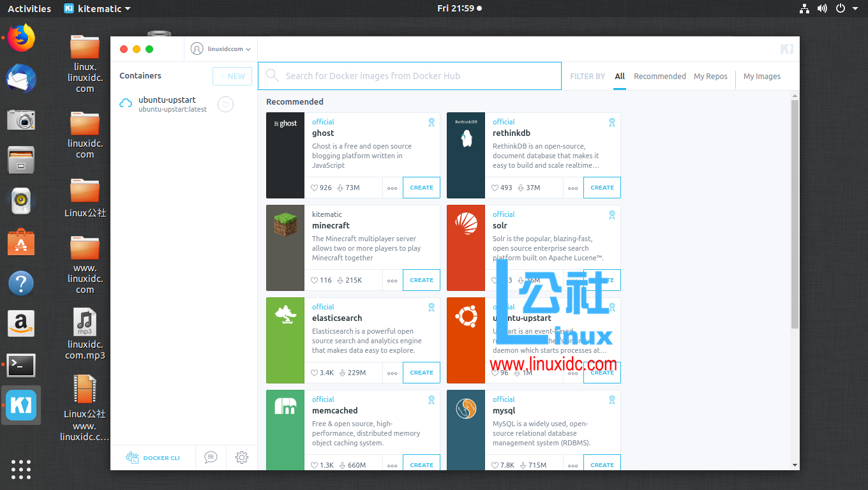Open the network indicator in top bar
The height and width of the screenshot is (490, 868).
coord(804,8)
